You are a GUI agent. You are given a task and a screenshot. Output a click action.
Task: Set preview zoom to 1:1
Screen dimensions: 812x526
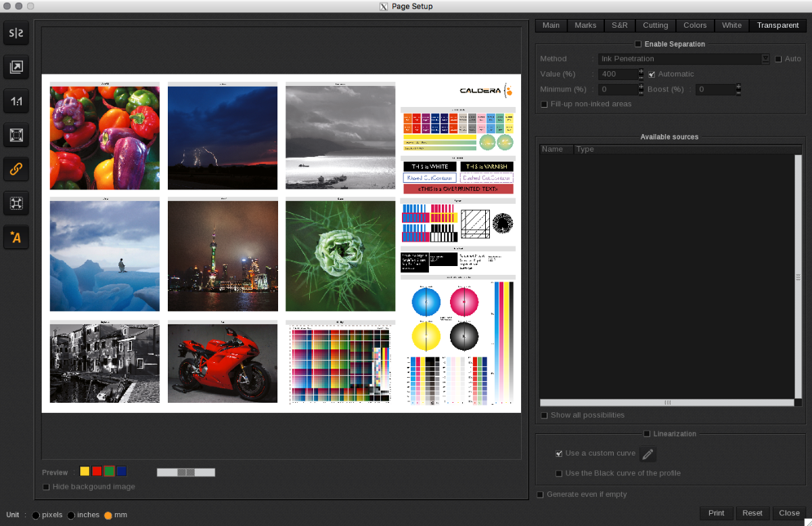pyautogui.click(x=16, y=102)
